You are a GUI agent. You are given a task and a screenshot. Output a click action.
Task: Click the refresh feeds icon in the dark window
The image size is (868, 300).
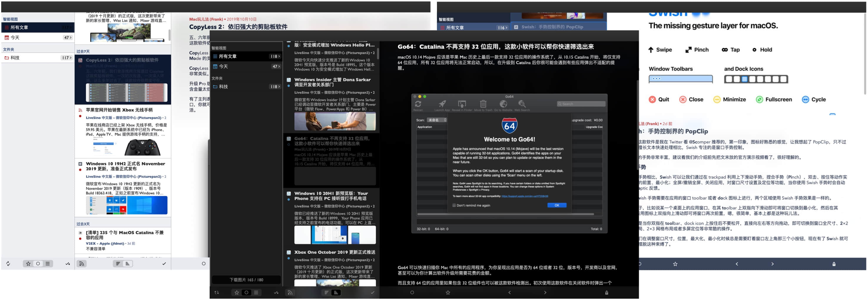(x=217, y=293)
